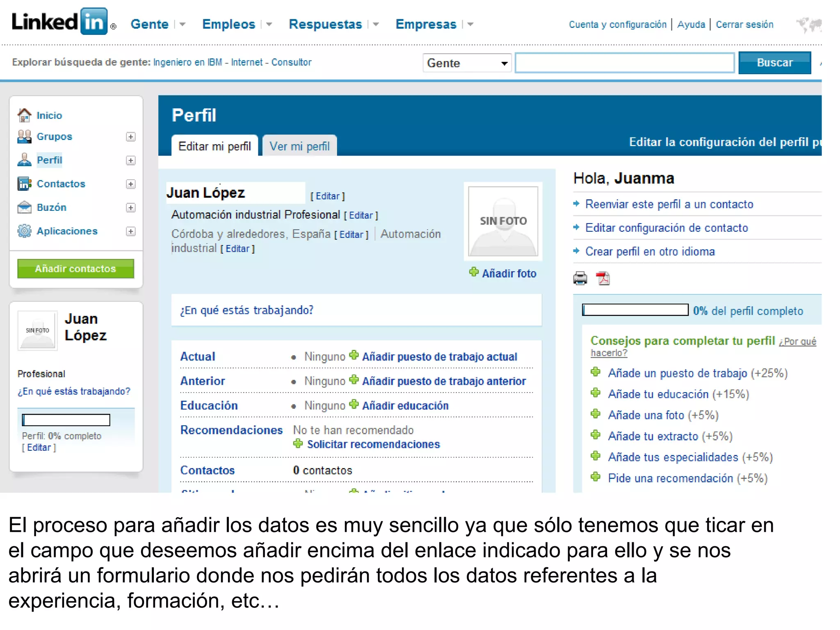Expand the Aplicaciones sidebar section
Image resolution: width=840 pixels, height=630 pixels.
[130, 232]
